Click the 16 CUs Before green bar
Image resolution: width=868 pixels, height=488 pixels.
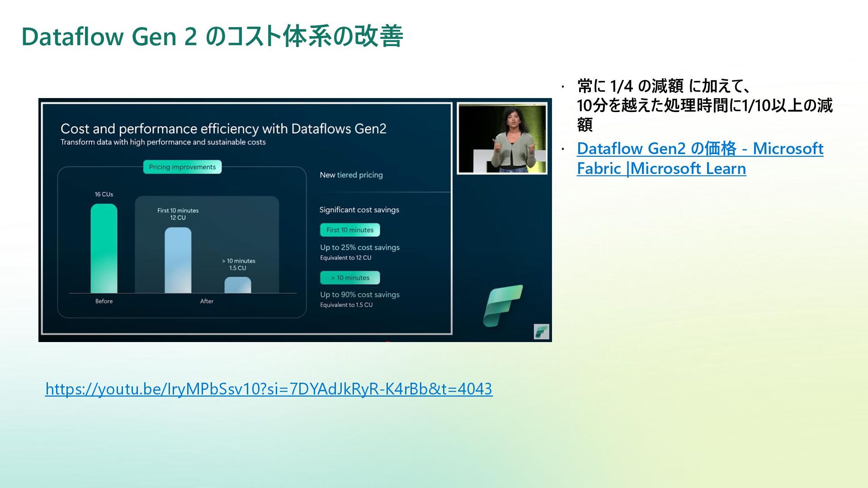(x=104, y=249)
